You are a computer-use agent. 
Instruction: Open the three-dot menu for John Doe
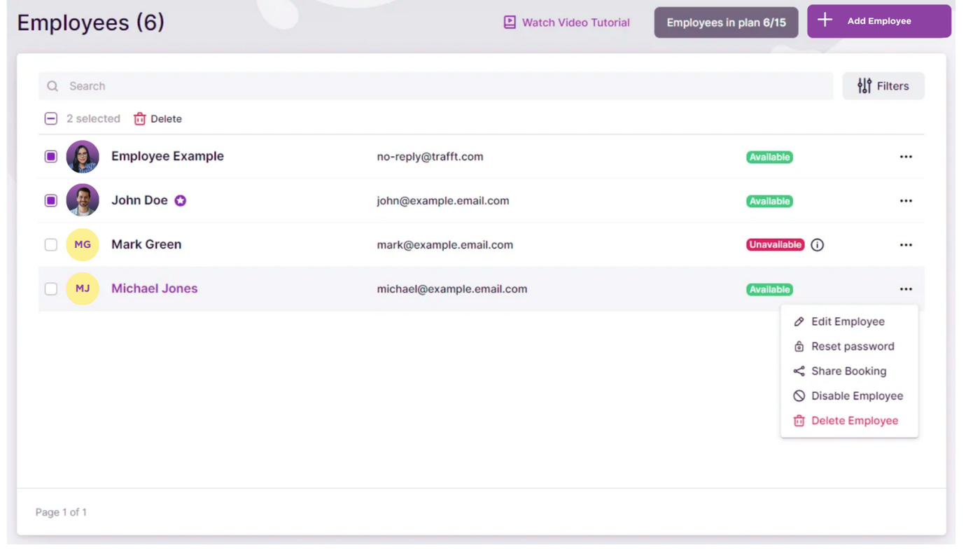[906, 201]
